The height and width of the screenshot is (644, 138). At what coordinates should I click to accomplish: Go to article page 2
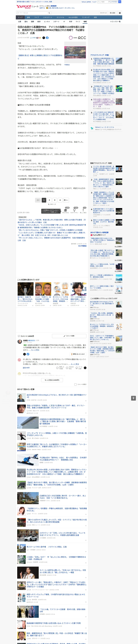pos(49,200)
